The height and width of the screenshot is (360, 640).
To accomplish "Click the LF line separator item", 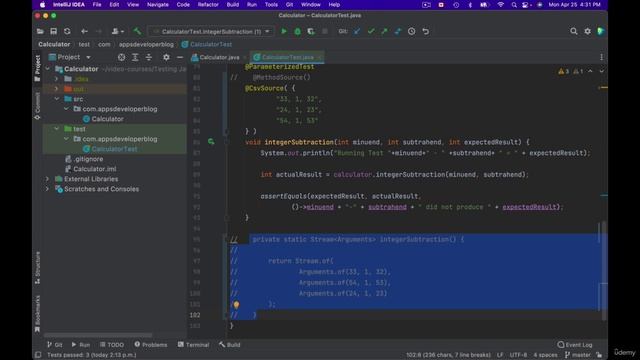I will (500, 355).
